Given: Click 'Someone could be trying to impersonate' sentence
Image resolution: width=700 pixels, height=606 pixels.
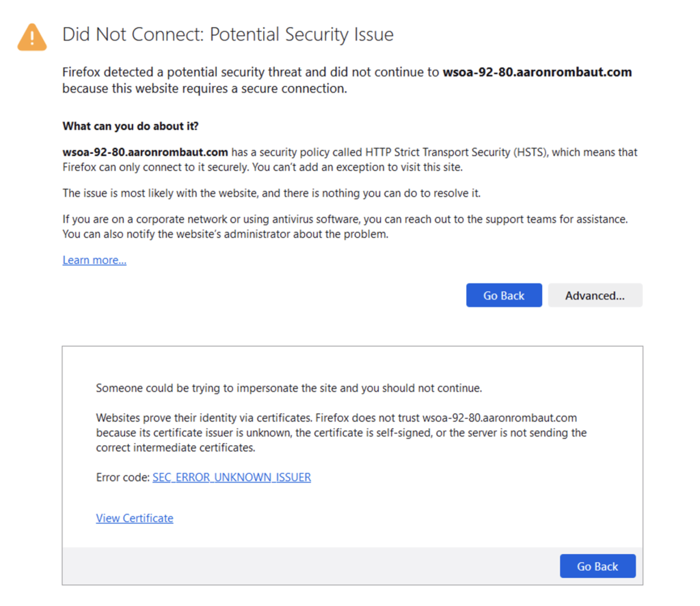Looking at the screenshot, I should click(x=288, y=388).
